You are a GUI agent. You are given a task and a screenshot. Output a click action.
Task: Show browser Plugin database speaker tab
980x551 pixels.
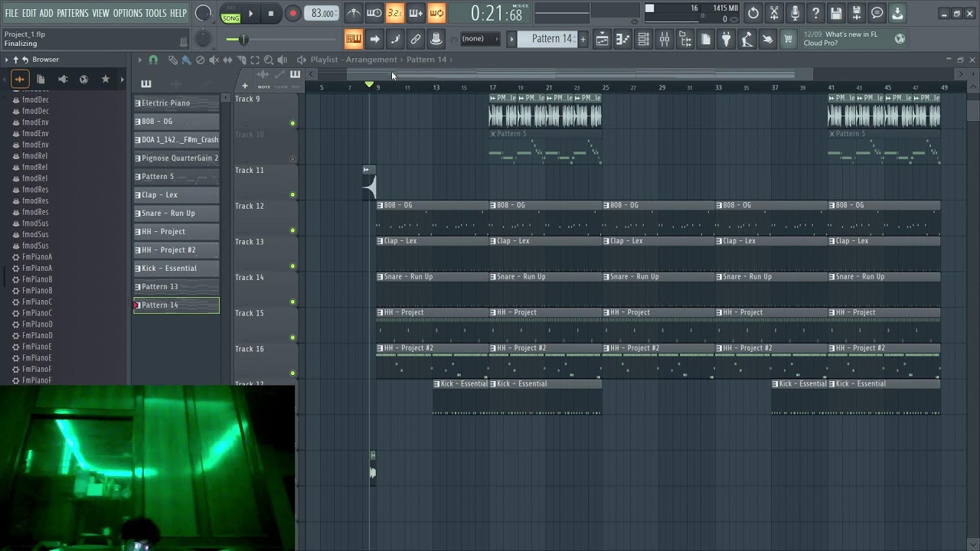pos(63,79)
